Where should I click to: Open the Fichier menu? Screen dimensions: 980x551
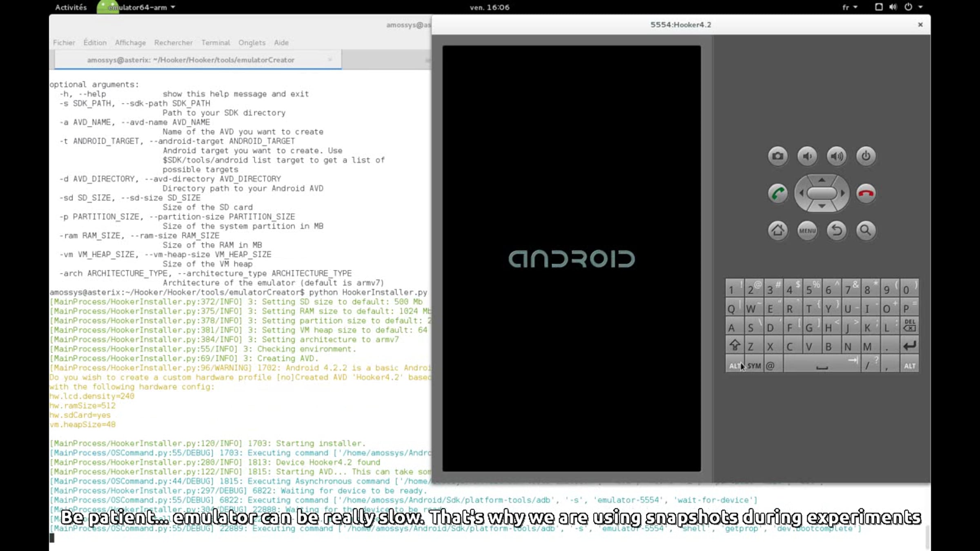[64, 42]
